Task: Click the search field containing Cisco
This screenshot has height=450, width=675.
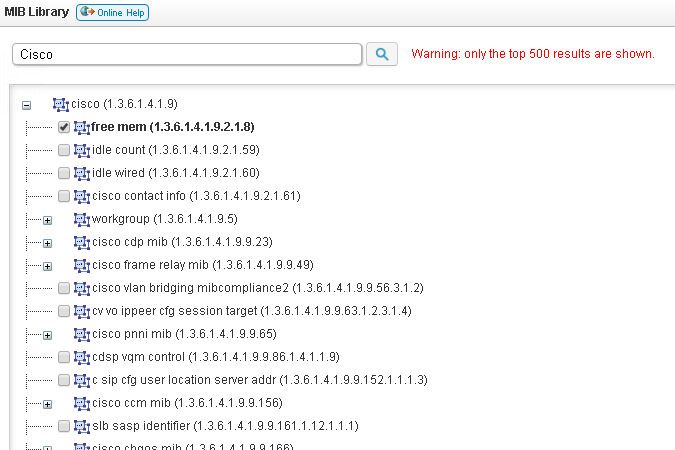Action: pos(186,55)
